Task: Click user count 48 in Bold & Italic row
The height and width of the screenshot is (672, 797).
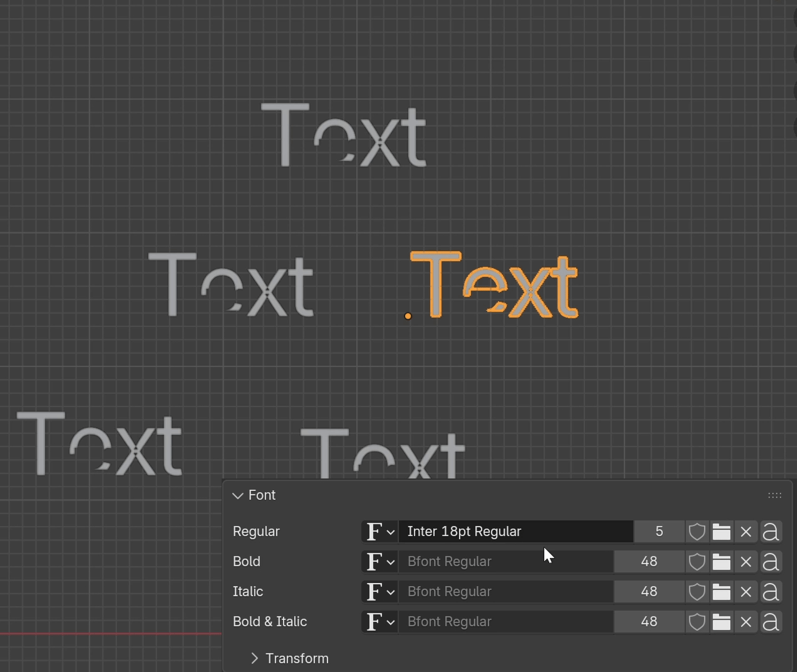Action: point(649,622)
